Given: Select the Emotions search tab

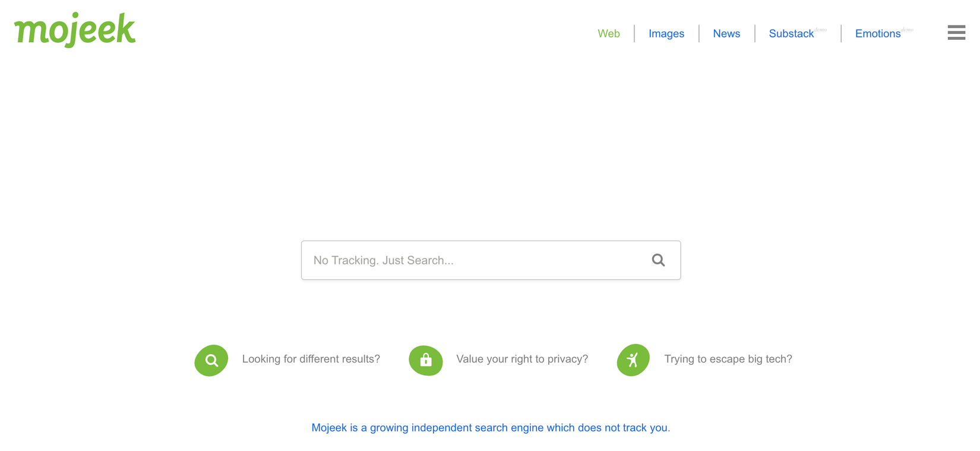Looking at the screenshot, I should [x=877, y=34].
